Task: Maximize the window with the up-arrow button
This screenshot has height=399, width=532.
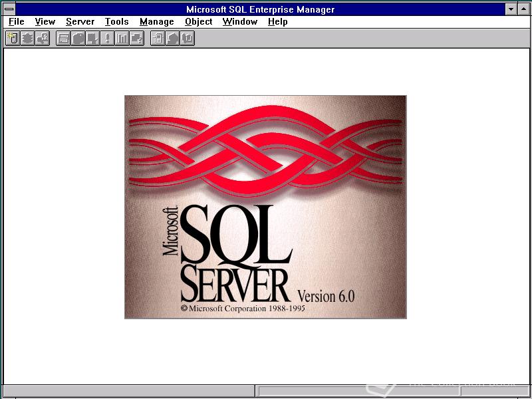Action: [x=523, y=9]
